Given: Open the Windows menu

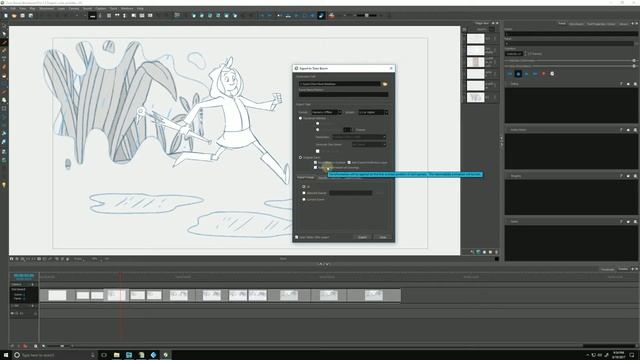Looking at the screenshot, I should point(127,8).
